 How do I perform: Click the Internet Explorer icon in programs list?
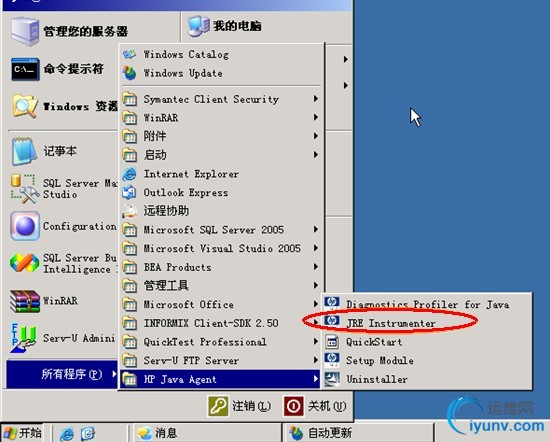click(x=129, y=174)
